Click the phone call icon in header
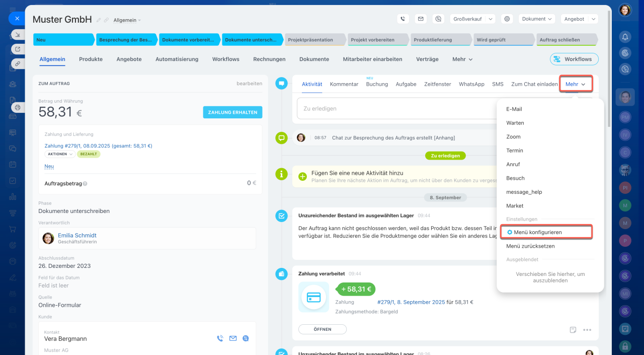This screenshot has width=644, height=355. pyautogui.click(x=403, y=19)
